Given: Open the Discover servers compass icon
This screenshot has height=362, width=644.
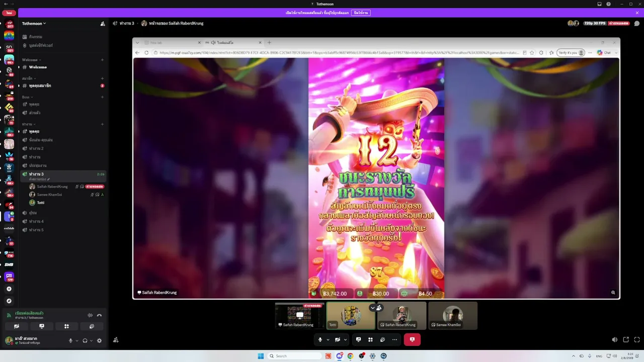Looking at the screenshot, I should coord(9,301).
